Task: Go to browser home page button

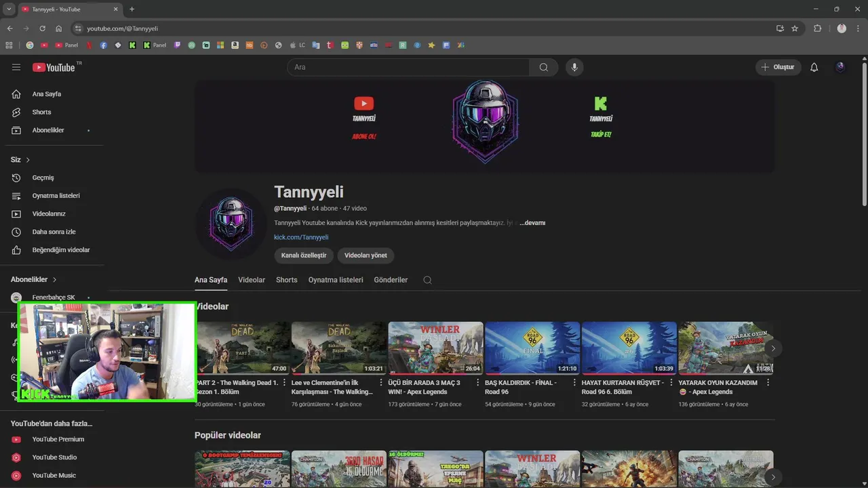Action: 58,28
